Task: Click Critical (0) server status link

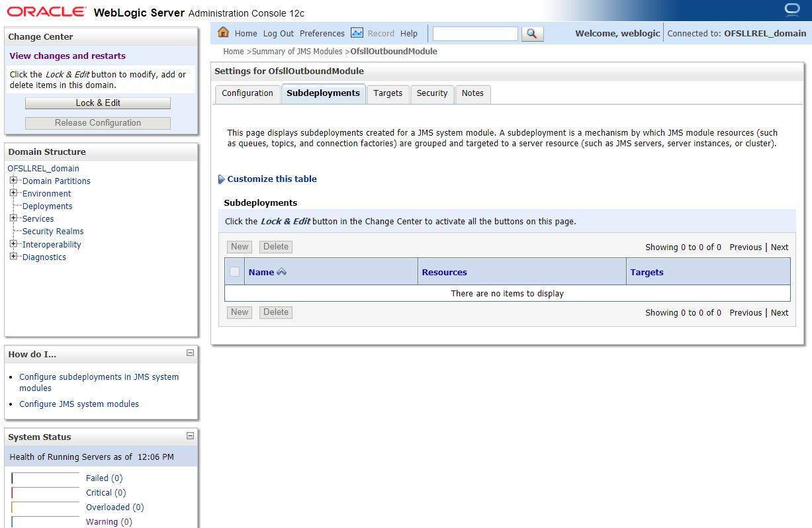Action: (x=106, y=493)
